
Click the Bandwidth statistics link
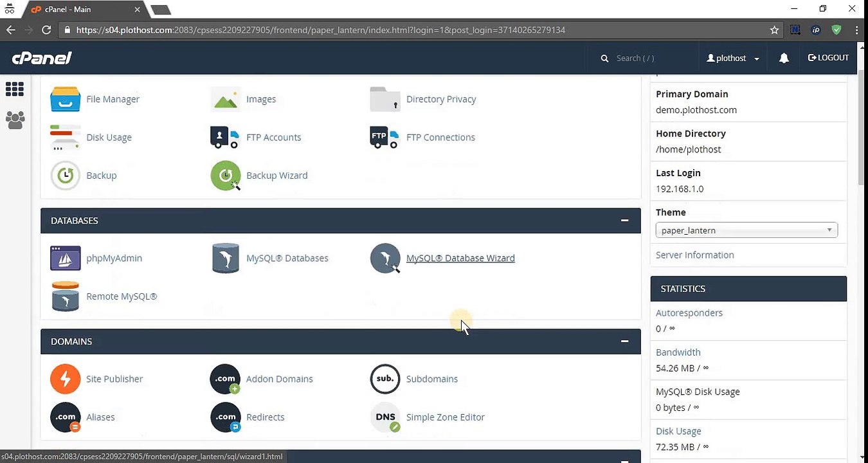(x=678, y=352)
